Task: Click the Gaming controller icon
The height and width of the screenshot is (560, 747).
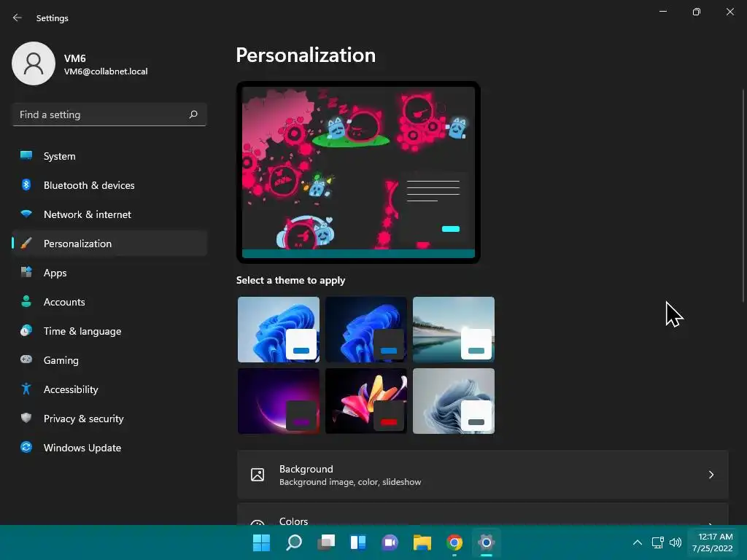Action: 26,359
